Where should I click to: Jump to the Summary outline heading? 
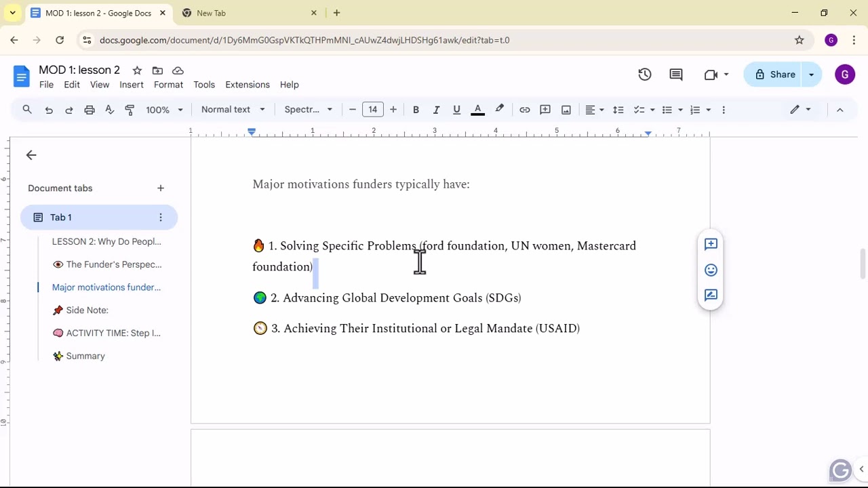coord(79,356)
